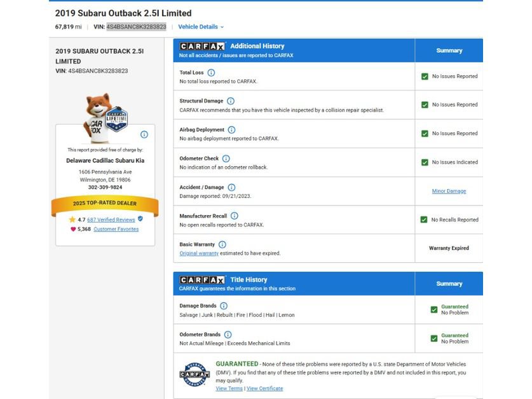The width and height of the screenshot is (532, 399).
Task: Click the Total Loss green checkbox
Action: pyautogui.click(x=425, y=76)
